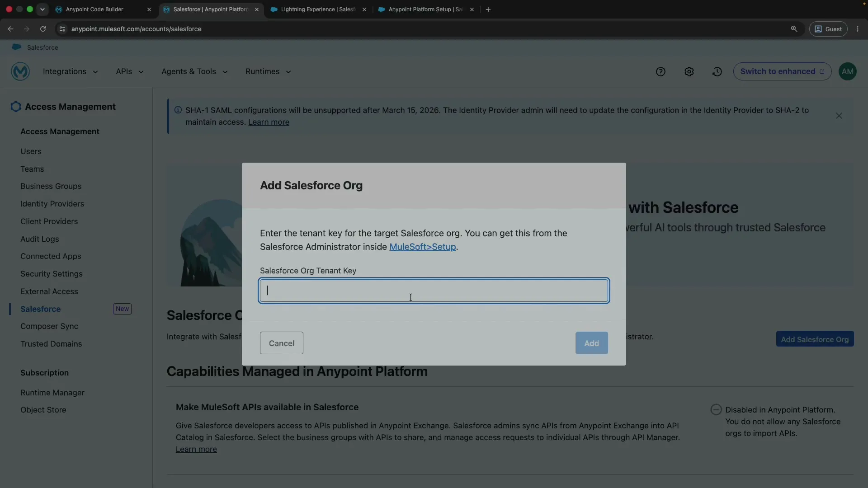Click the MuleSoft logo icon
Viewport: 868px width, 488px height.
point(20,71)
